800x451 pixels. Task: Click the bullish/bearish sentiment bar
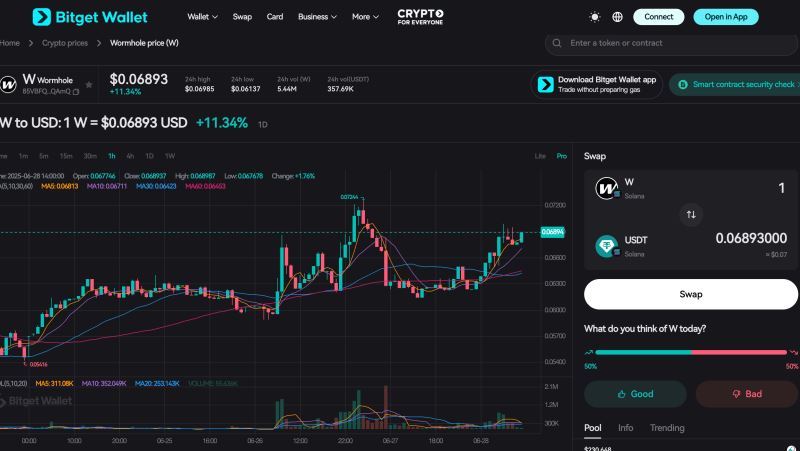click(x=691, y=352)
